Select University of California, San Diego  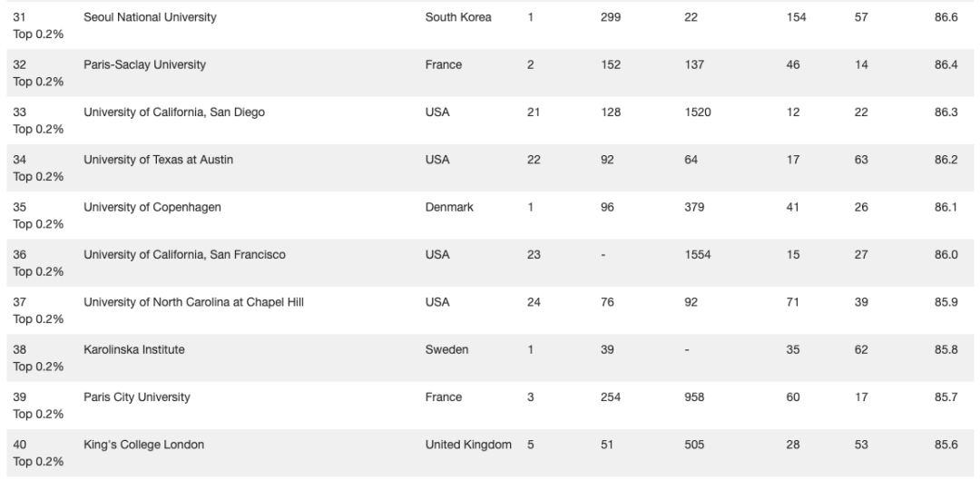click(174, 113)
